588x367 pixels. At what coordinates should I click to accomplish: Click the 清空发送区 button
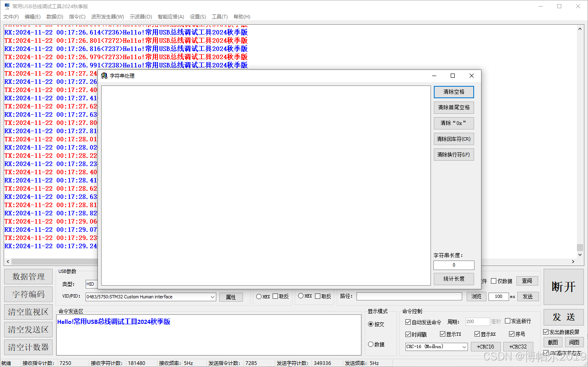point(28,330)
